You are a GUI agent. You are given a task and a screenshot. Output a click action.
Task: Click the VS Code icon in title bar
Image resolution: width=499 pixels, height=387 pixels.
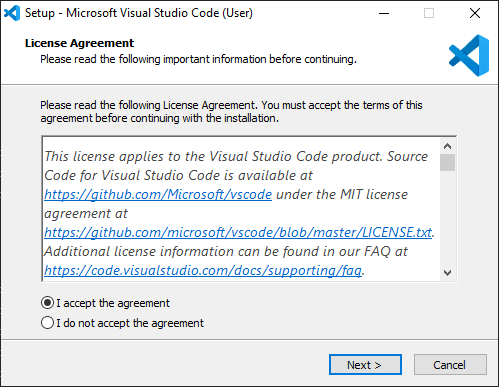[12, 13]
